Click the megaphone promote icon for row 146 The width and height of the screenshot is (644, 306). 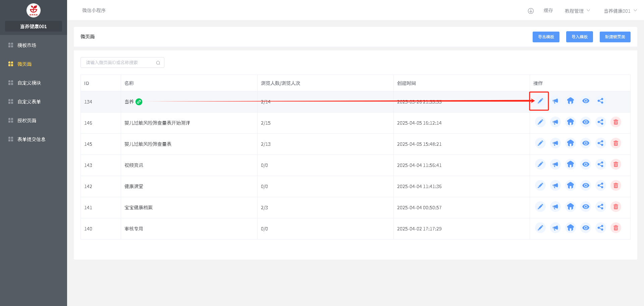[x=555, y=122]
